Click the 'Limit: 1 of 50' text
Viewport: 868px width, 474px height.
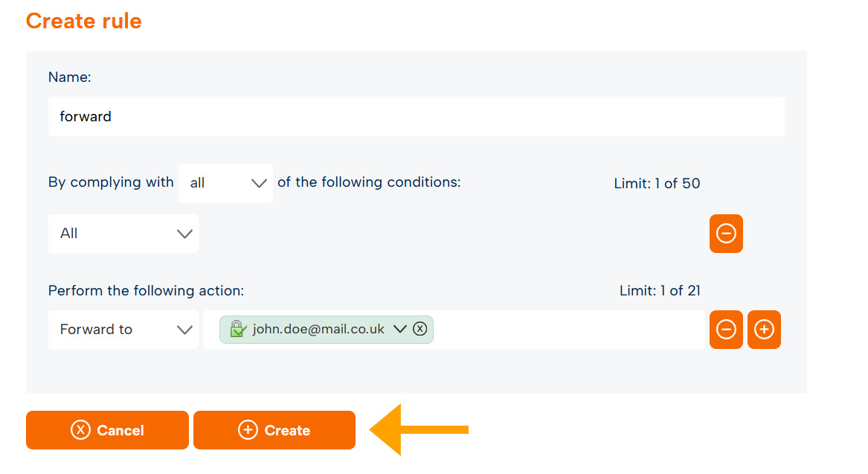(657, 183)
